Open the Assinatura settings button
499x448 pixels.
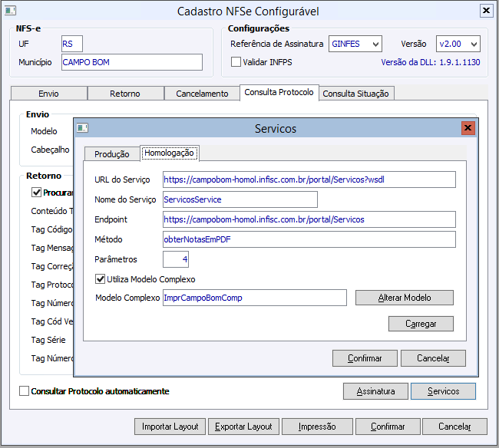[375, 391]
